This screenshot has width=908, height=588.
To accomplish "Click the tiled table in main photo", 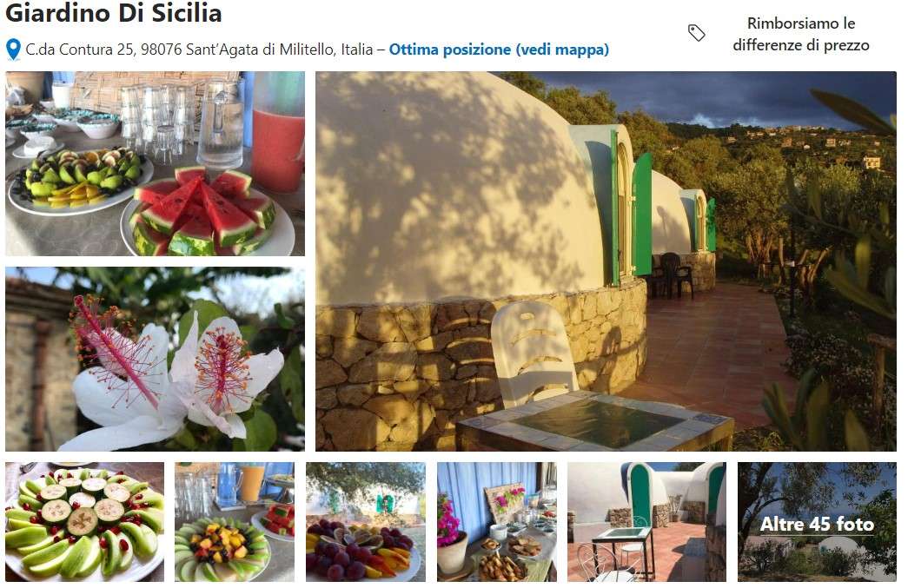I will click(595, 421).
